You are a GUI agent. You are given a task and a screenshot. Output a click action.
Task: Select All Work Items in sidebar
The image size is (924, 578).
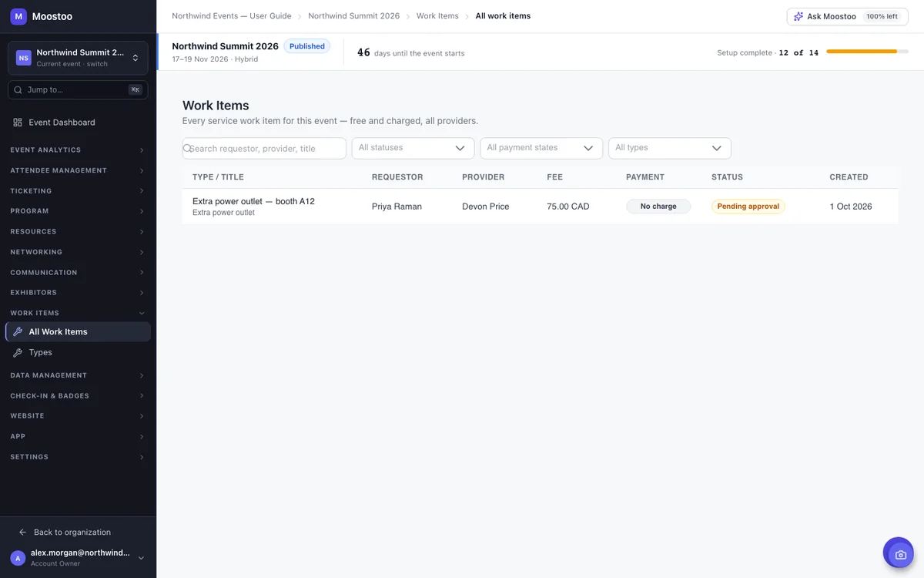(78, 332)
